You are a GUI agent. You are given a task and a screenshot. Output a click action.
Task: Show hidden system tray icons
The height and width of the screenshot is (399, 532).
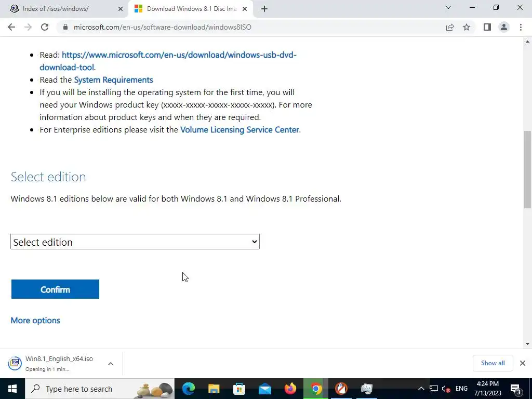tap(421, 389)
